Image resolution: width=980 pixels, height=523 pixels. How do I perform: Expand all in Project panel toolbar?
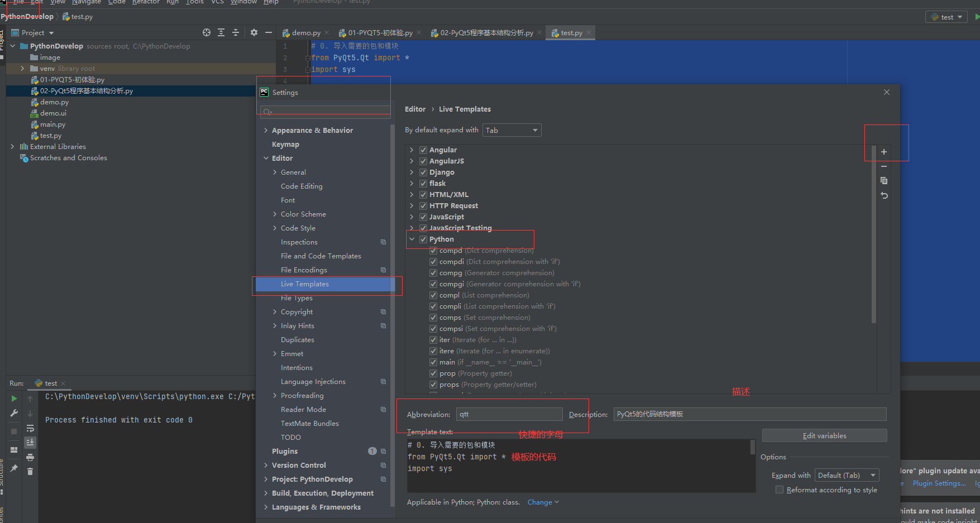(x=221, y=32)
